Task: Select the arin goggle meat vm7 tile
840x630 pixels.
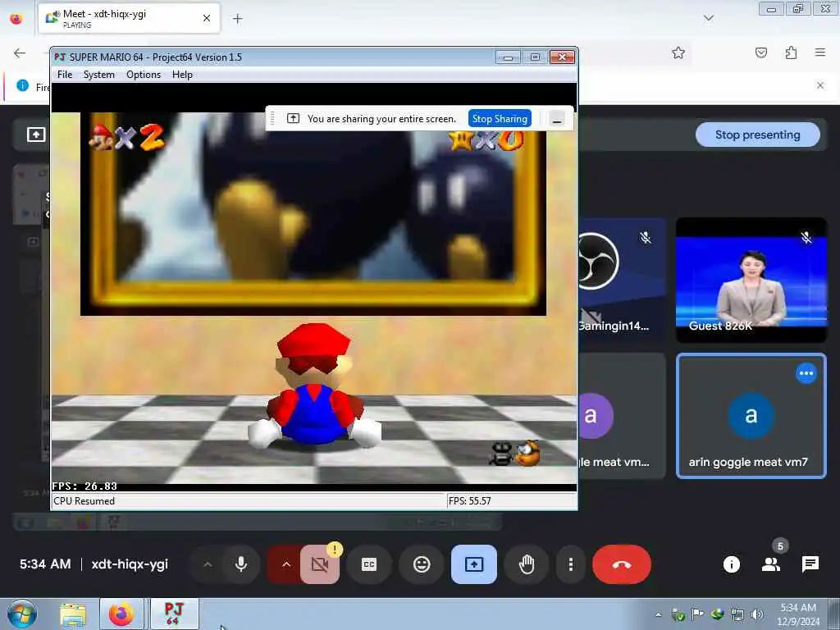Action: pyautogui.click(x=751, y=416)
